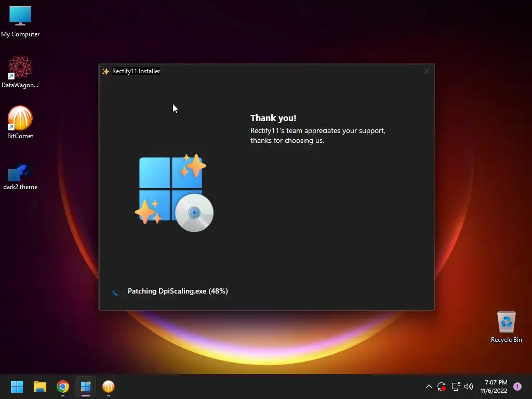Close the Rectify11 Installer window

(x=427, y=71)
